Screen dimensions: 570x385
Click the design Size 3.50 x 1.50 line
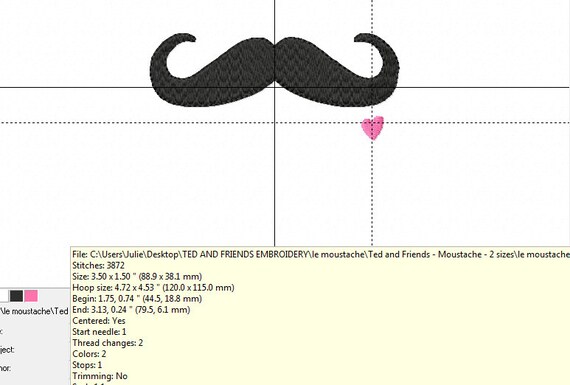(x=137, y=276)
